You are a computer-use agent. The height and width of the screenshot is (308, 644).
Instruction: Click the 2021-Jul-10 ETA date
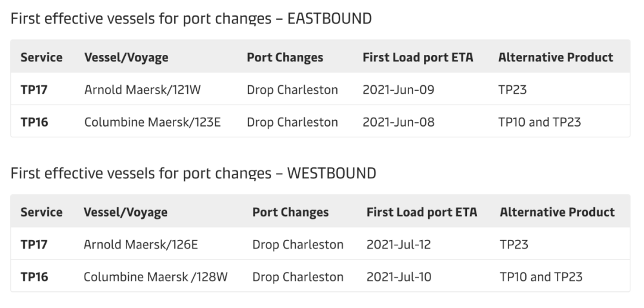pyautogui.click(x=399, y=276)
